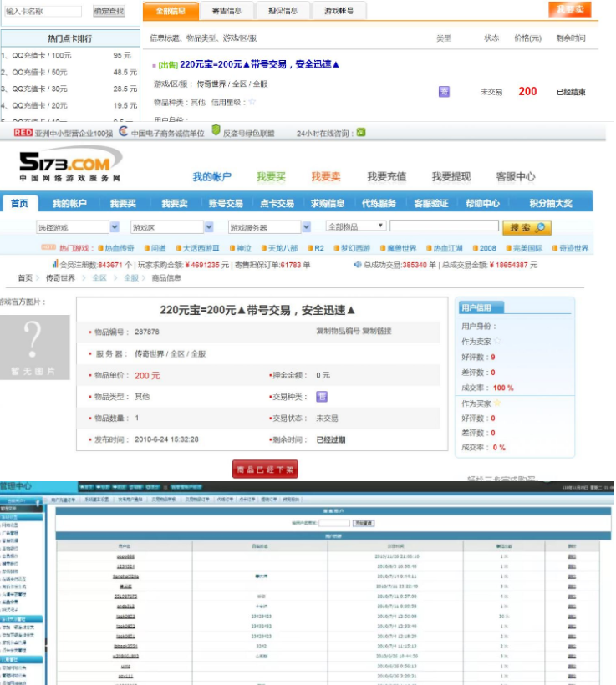Viewport: 616px width, 685px height.
Task: Click the HOT tag before 热门游戏
Action: [x=48, y=247]
